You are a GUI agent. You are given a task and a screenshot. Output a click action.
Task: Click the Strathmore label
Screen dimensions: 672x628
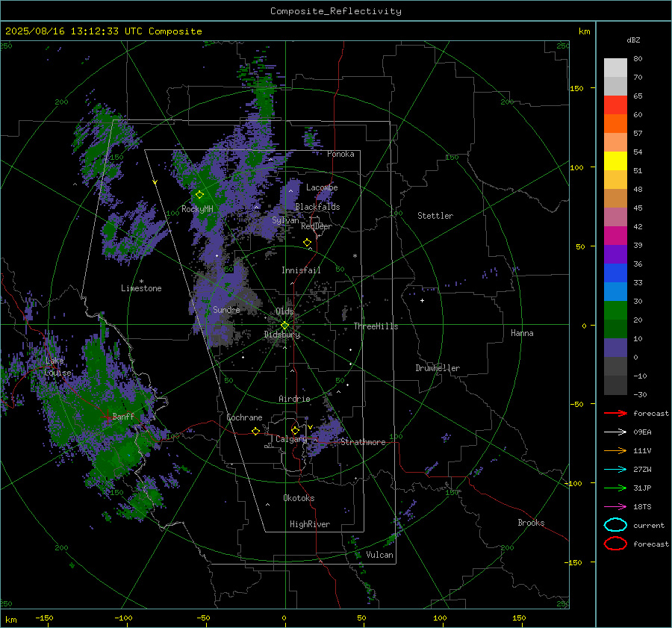[x=363, y=442]
